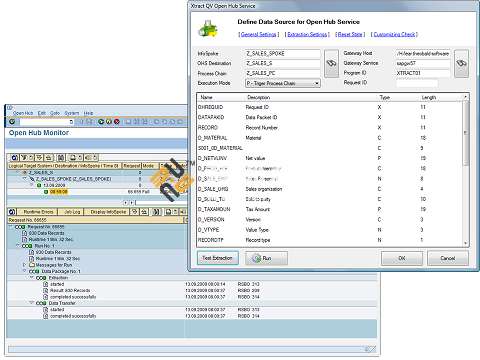The width and height of the screenshot is (480, 360).
Task: Click the layout icon in the monitor toolbar
Action: (88, 157)
